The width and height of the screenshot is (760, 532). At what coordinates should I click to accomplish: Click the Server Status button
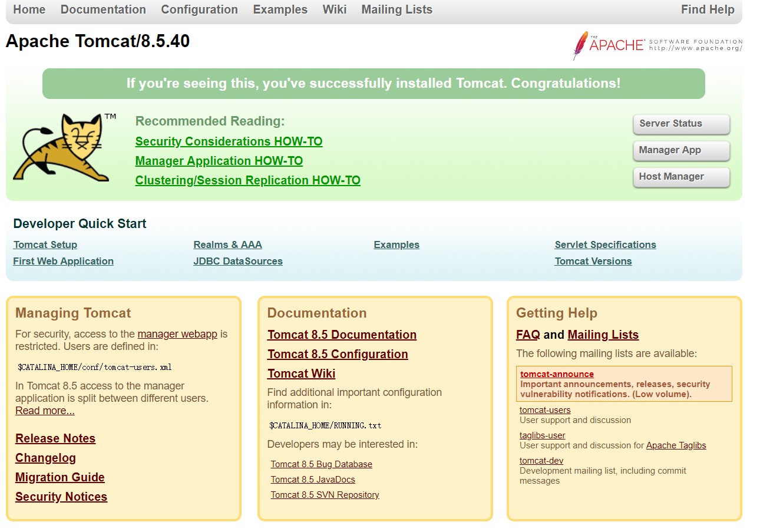tap(682, 124)
